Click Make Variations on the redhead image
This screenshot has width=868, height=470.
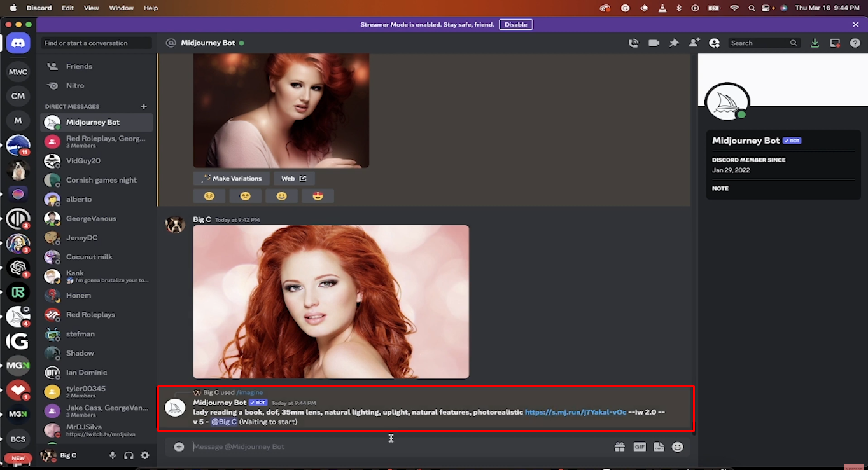(x=231, y=178)
